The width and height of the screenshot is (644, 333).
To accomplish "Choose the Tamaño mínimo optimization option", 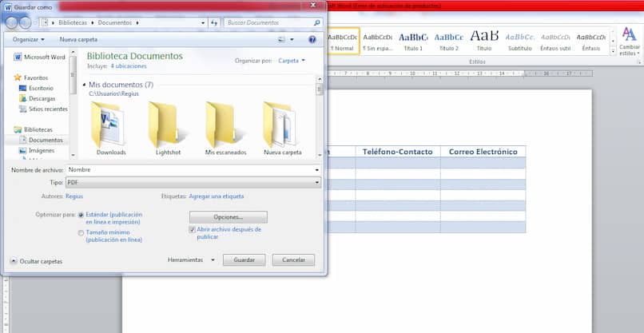I will click(81, 233).
